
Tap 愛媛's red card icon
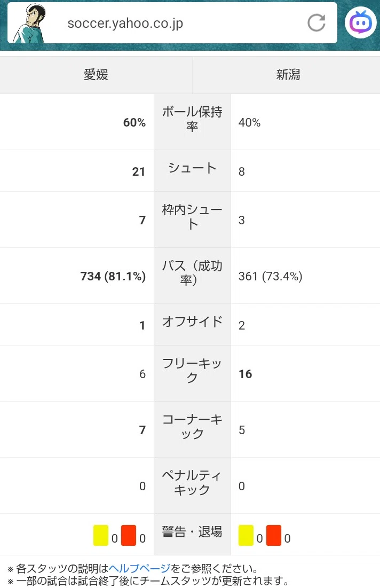coord(129,536)
